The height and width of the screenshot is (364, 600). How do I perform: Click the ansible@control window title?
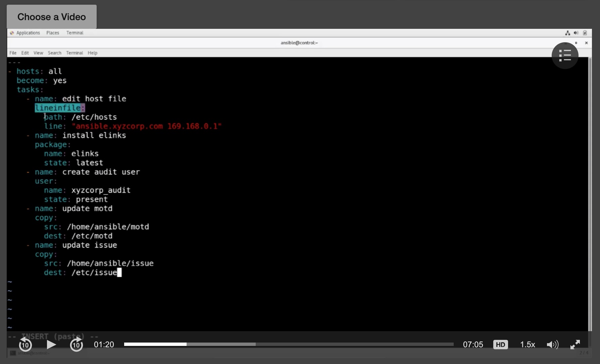[x=299, y=43]
